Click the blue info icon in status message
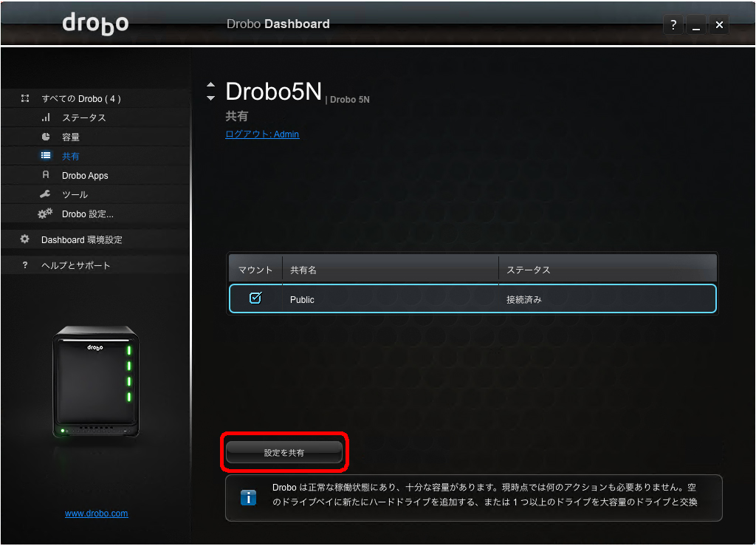This screenshot has height=546, width=756. [248, 497]
